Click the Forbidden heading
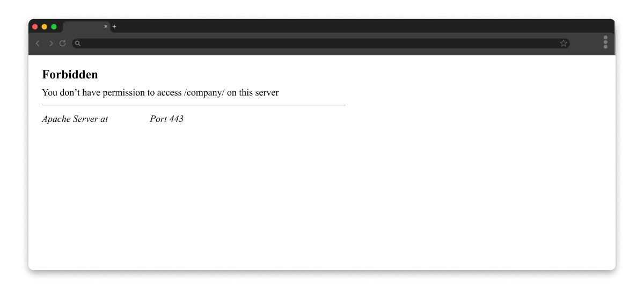This screenshot has width=644, height=289. (x=70, y=75)
